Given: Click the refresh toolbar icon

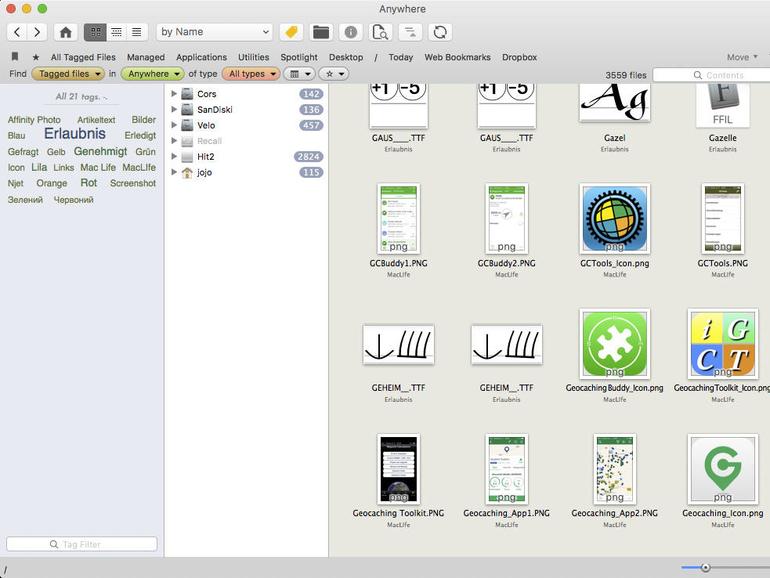Looking at the screenshot, I should click(x=440, y=32).
